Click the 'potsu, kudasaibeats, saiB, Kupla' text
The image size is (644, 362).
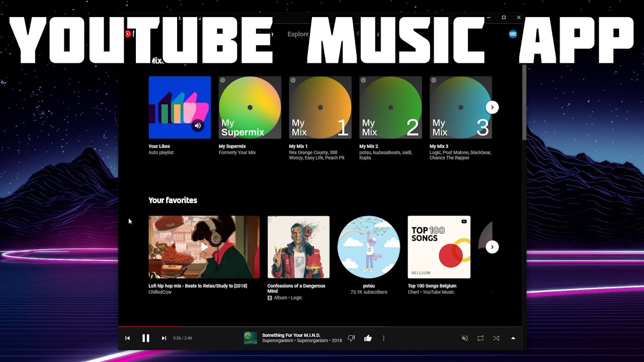click(x=385, y=155)
